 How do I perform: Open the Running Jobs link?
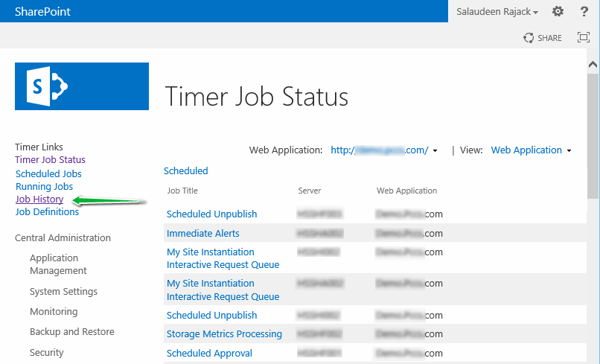(x=44, y=186)
